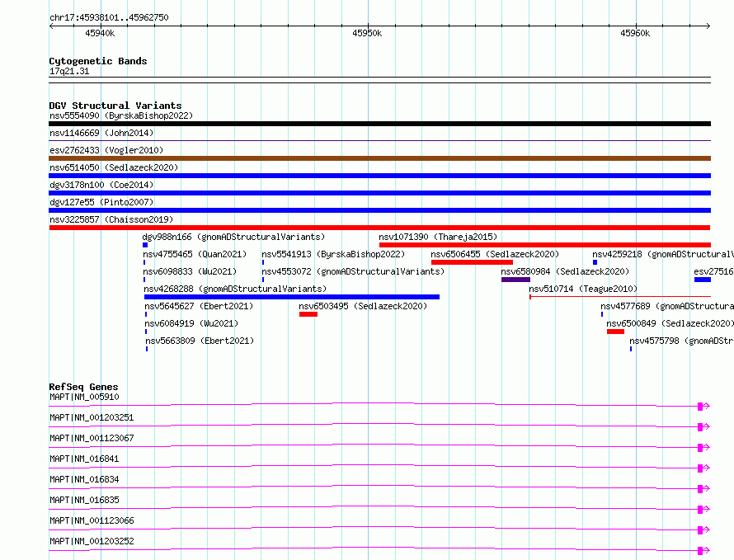This screenshot has width=734, height=560.
Task: Click the purple nsv6580984 variant bar
Action: coord(515,280)
